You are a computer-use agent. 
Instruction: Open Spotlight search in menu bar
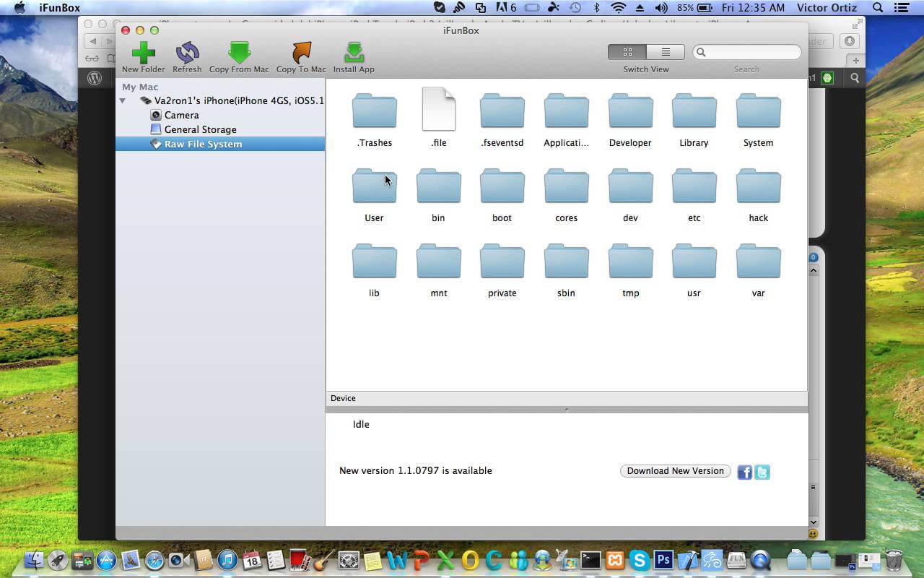coord(878,8)
